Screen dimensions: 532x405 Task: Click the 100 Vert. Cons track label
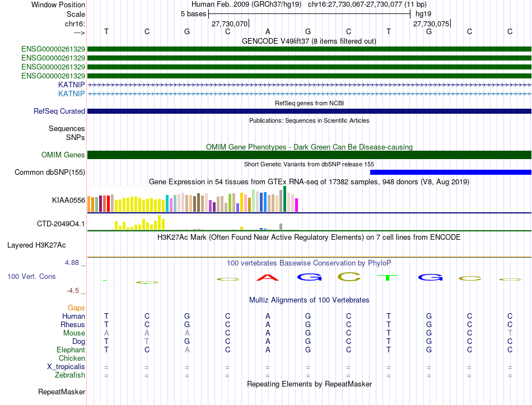point(31,276)
